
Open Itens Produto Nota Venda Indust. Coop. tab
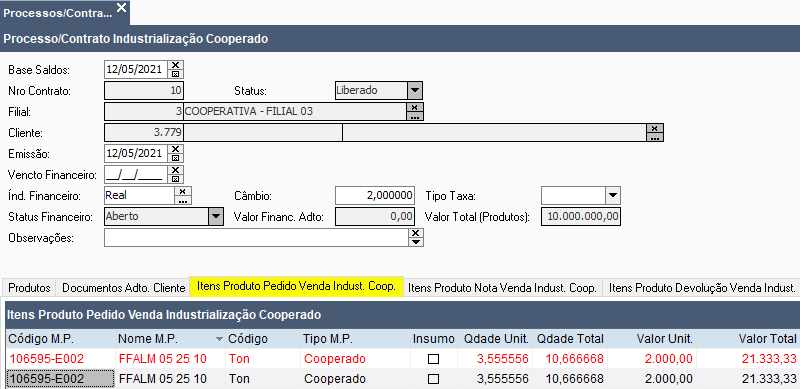(x=503, y=287)
